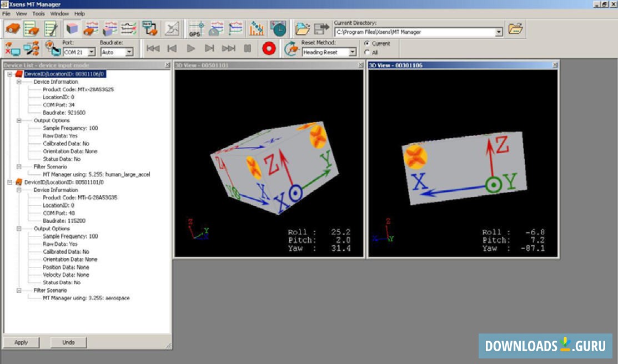Open the orientation cube graph icon
The width and height of the screenshot is (618, 364).
point(110,29)
